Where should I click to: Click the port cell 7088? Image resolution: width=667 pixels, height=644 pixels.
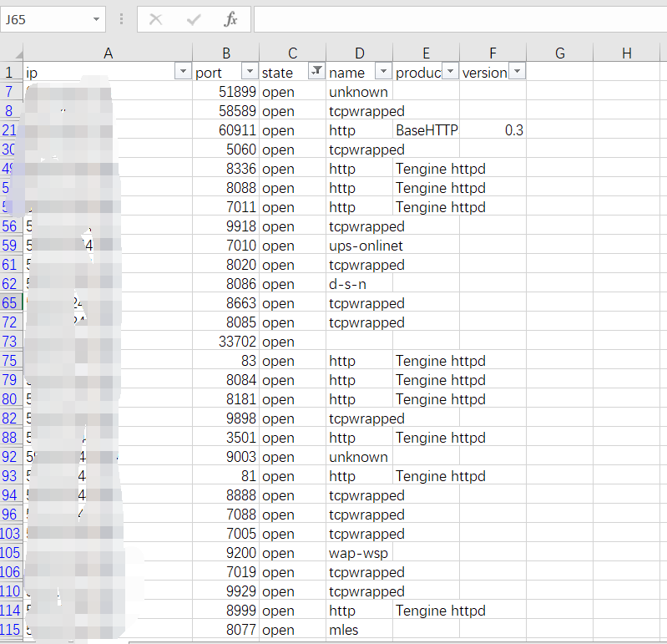point(226,515)
